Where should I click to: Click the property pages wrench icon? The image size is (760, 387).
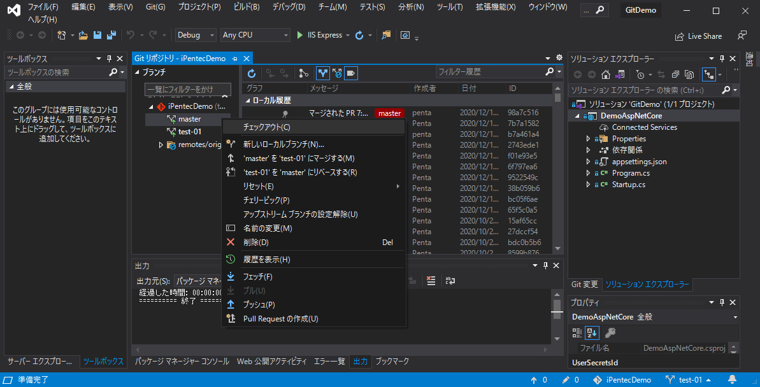(x=610, y=333)
